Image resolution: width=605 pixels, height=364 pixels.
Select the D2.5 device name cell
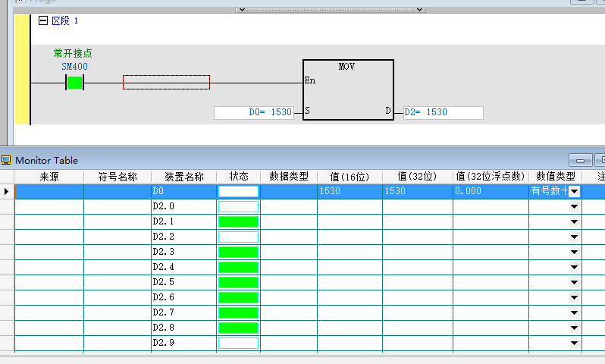[183, 282]
